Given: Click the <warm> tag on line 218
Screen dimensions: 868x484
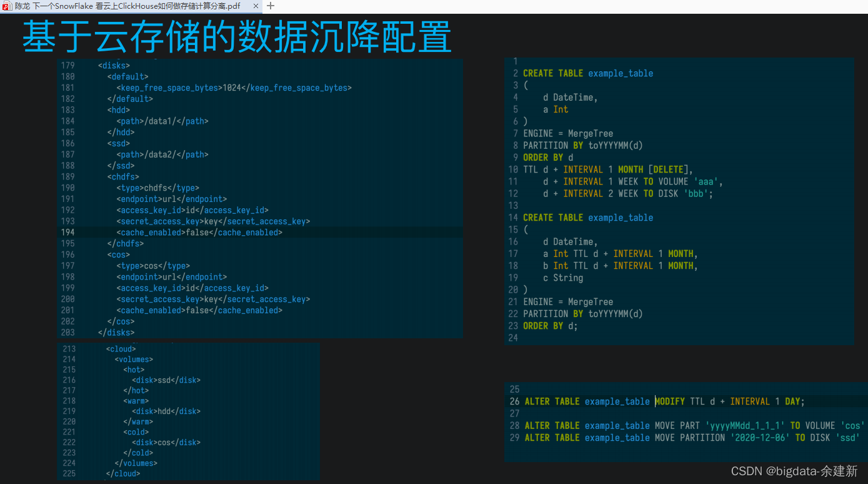Looking at the screenshot, I should point(136,401).
